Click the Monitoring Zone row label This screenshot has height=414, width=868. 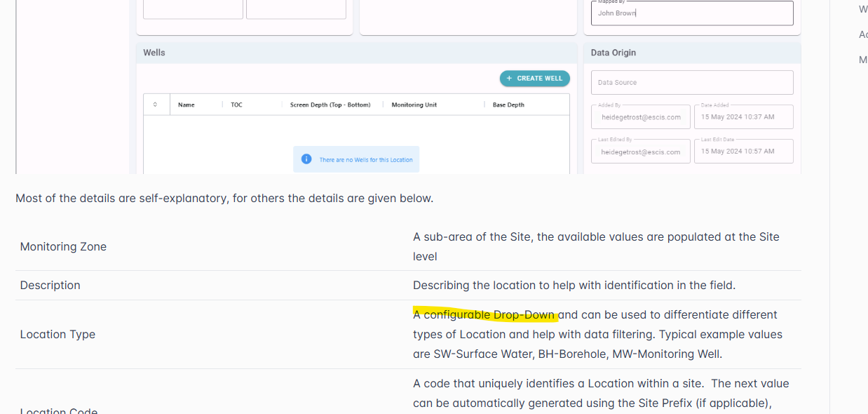click(63, 247)
